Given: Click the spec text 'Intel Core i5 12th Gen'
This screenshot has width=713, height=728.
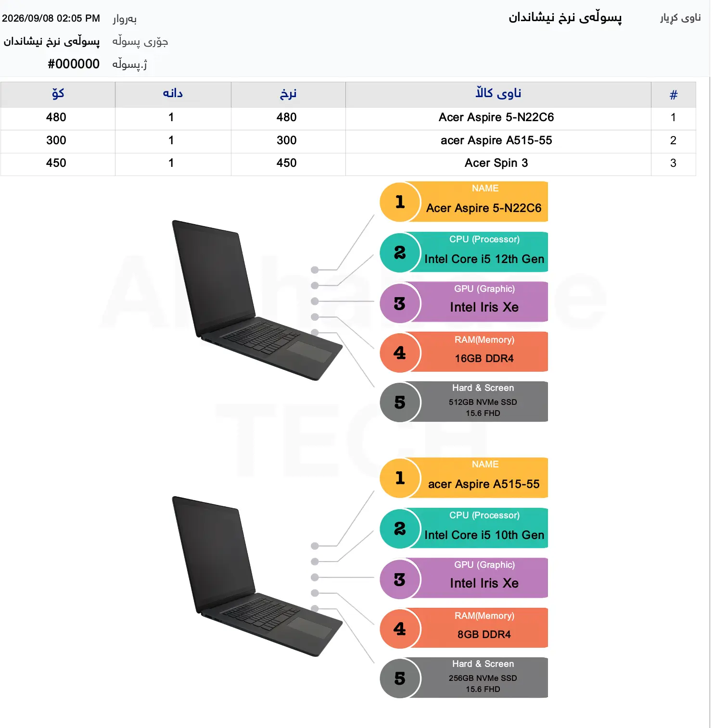Looking at the screenshot, I should [484, 259].
